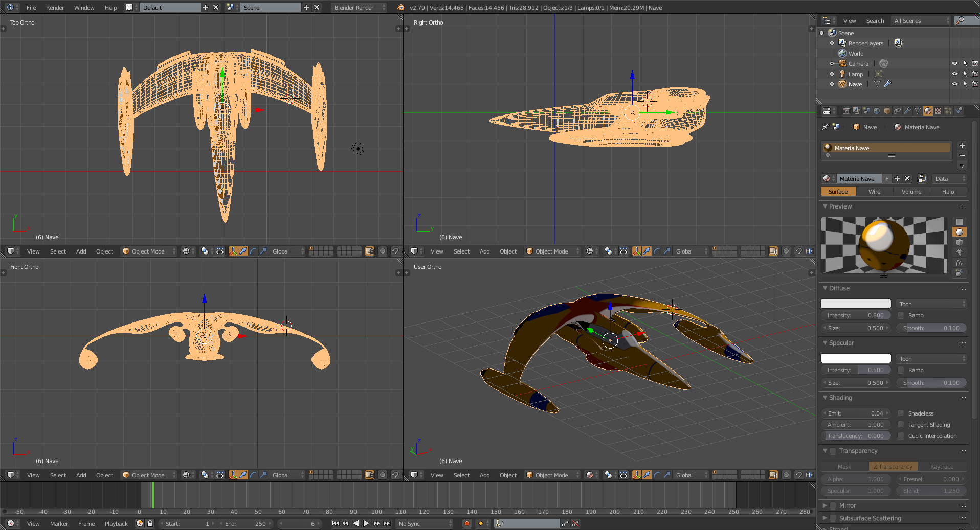The width and height of the screenshot is (980, 530).
Task: Open the Object properties tab (cube icon)
Action: point(887,111)
